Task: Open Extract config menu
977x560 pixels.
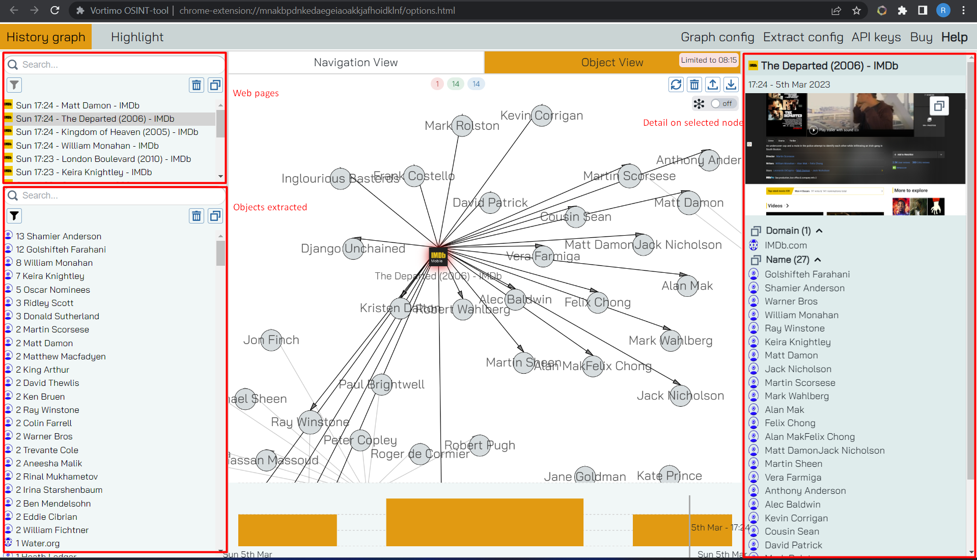Action: point(803,37)
